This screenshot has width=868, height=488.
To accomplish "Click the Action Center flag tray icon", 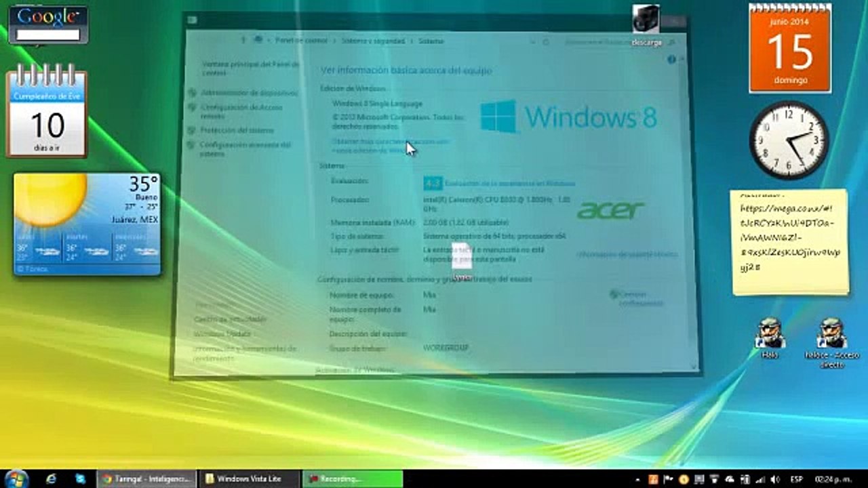I will pos(668,479).
